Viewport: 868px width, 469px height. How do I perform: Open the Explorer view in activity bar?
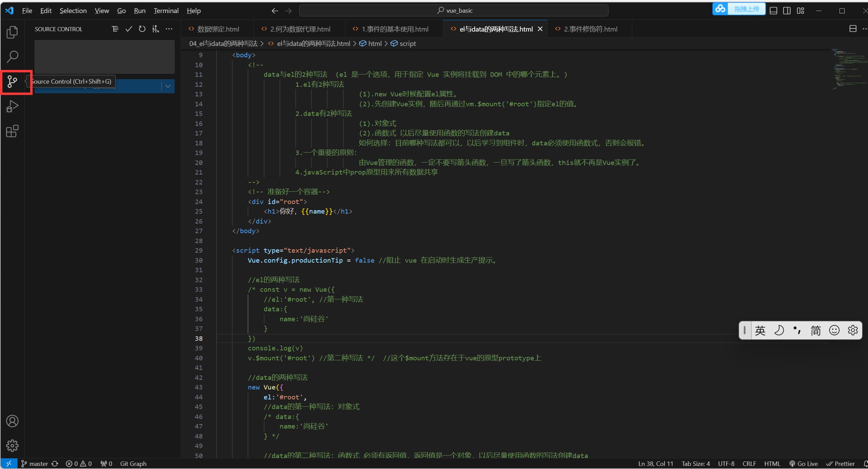coord(12,32)
